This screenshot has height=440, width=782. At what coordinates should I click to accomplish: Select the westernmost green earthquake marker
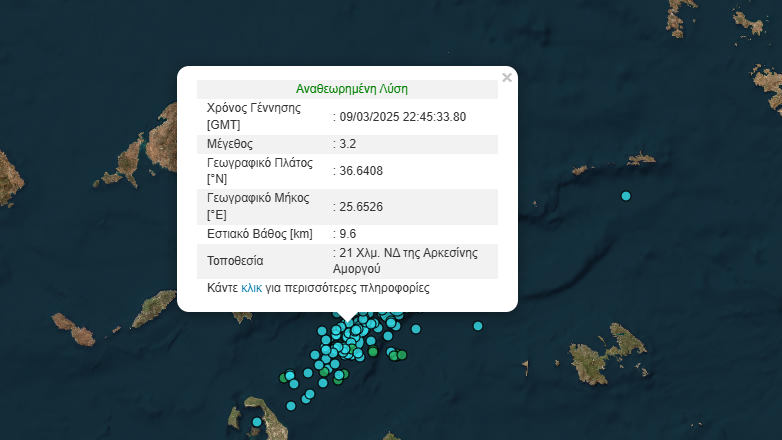[x=284, y=378]
